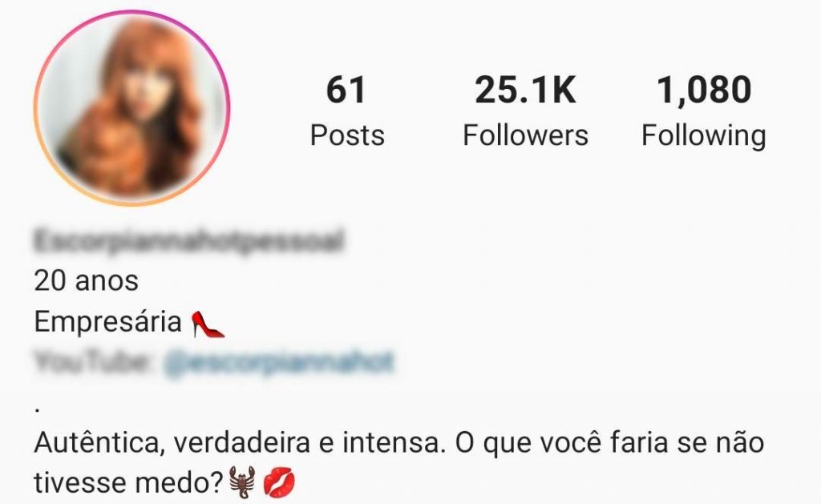The width and height of the screenshot is (821, 504).
Task: Click the single dot line in the bio
Action: tap(37, 409)
